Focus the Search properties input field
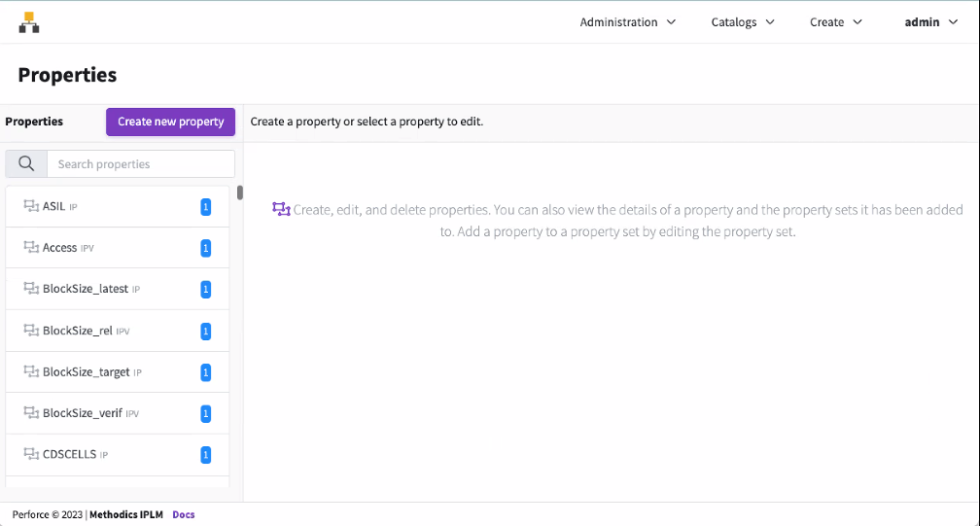The image size is (980, 526). point(141,163)
